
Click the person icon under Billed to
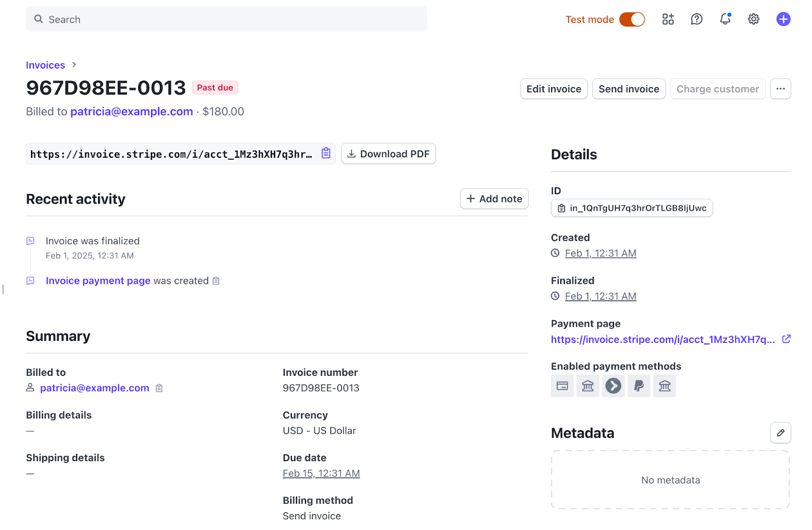click(30, 387)
